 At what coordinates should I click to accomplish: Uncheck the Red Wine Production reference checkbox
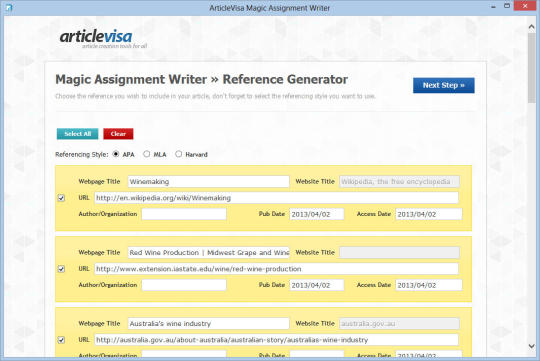(61, 269)
